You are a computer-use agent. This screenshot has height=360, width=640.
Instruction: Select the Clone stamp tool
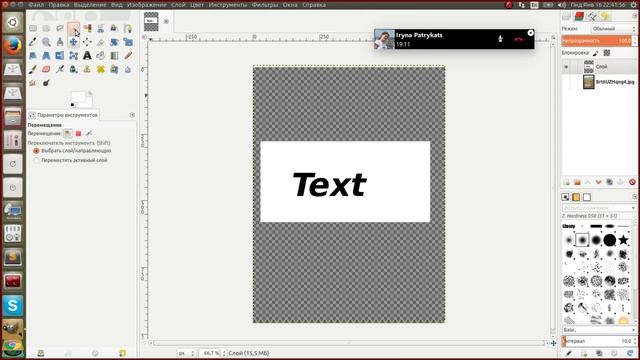point(87,69)
